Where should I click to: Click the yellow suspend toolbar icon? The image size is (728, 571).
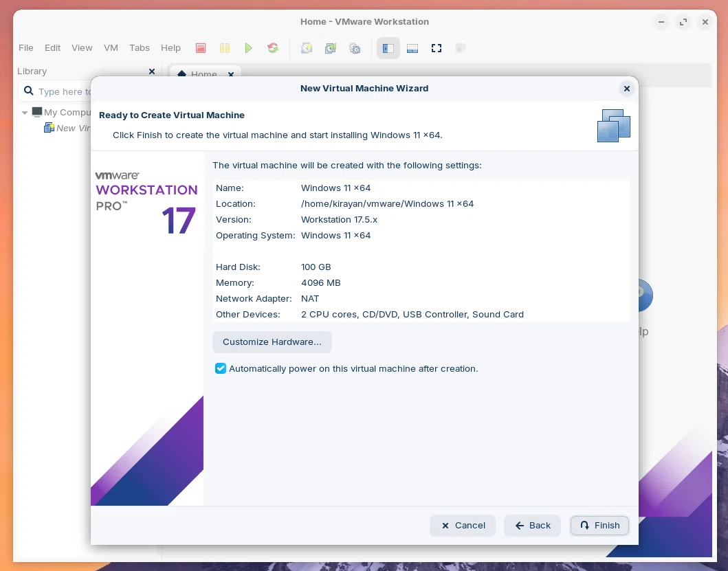point(225,48)
